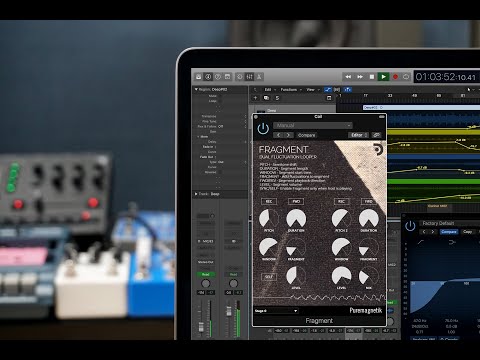Select the light blue region in timeline
This screenshot has height=360, width=480.
(421, 108)
